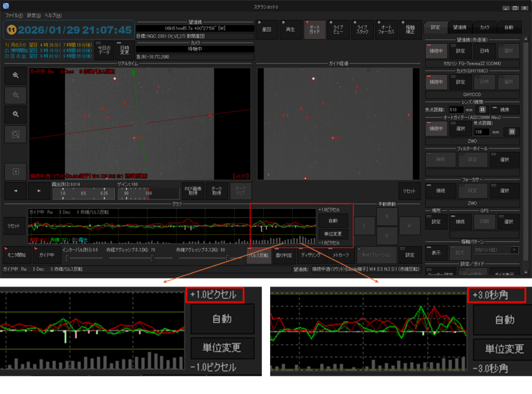
Task: Click the right arrow button below the realtime view
Action: pyautogui.click(x=38, y=191)
